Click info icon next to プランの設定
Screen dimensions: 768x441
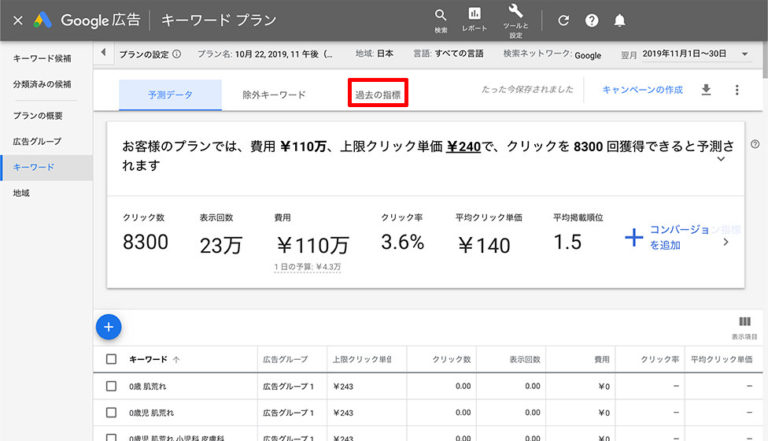point(177,54)
